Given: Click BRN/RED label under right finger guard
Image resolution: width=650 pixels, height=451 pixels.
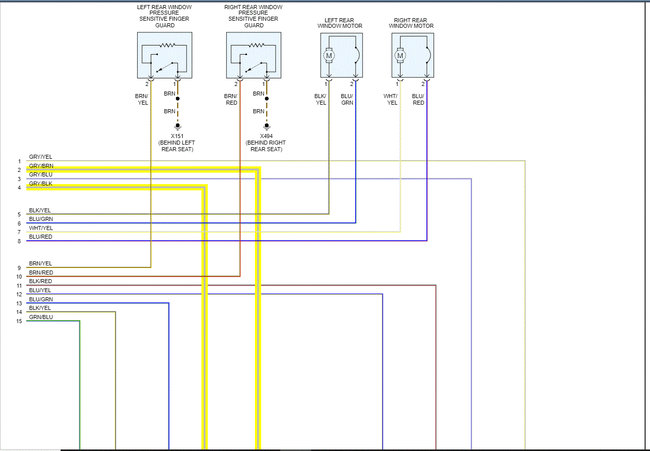Looking at the screenshot, I should pyautogui.click(x=230, y=99).
